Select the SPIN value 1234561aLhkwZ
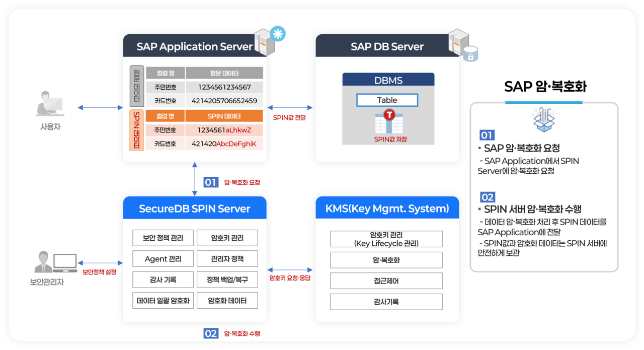644x350 pixels. [x=224, y=130]
